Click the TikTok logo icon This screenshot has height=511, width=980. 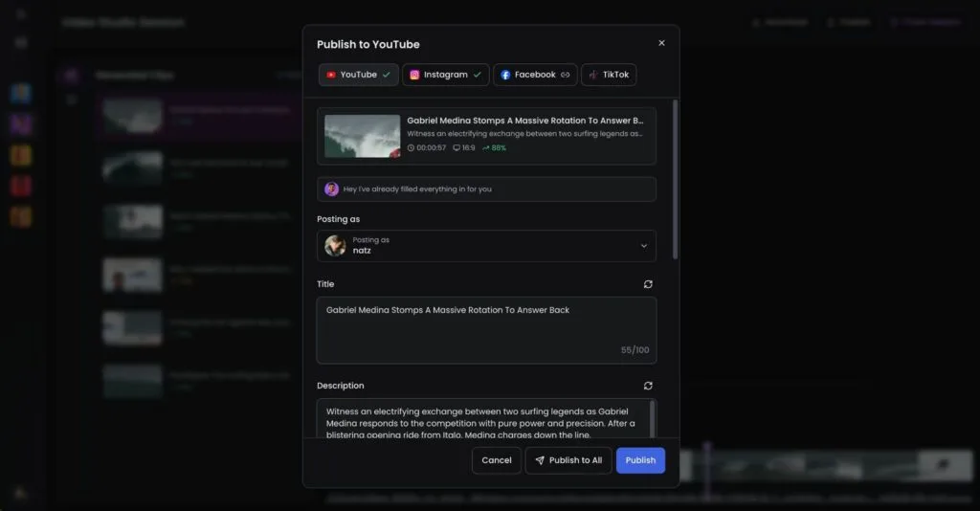tap(593, 75)
